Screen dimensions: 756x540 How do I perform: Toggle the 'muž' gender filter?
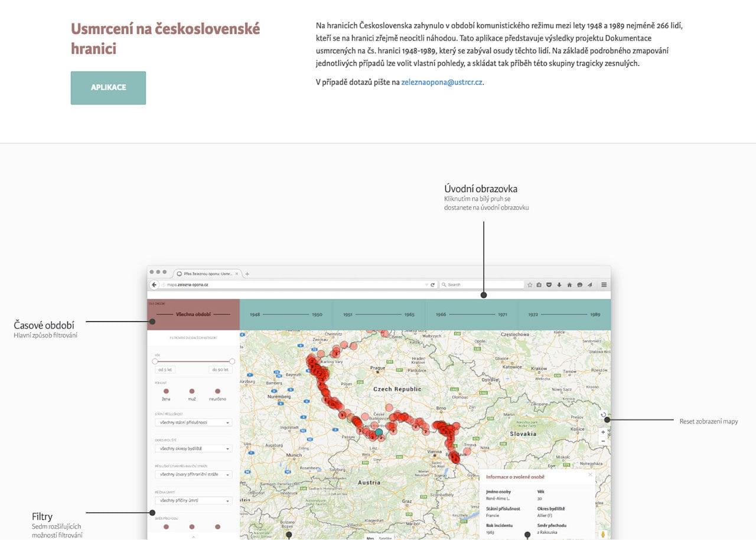[x=192, y=391]
